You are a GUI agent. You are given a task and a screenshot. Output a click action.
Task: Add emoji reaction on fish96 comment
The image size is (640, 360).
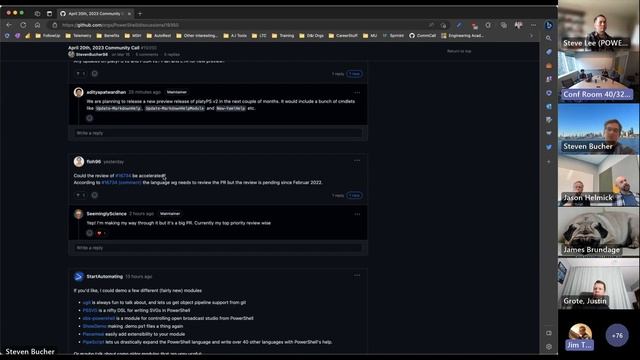point(95,195)
